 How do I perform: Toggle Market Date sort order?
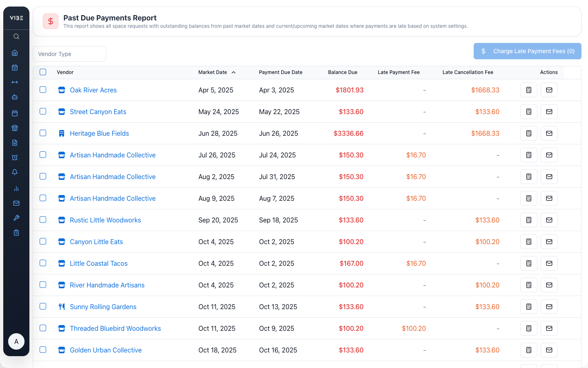click(217, 72)
